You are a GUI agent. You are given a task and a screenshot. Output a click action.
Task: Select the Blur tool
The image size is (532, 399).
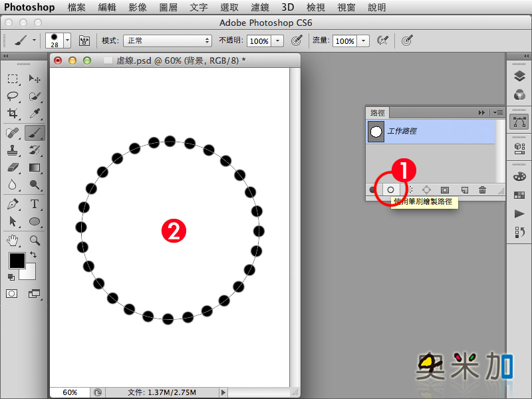(13, 185)
